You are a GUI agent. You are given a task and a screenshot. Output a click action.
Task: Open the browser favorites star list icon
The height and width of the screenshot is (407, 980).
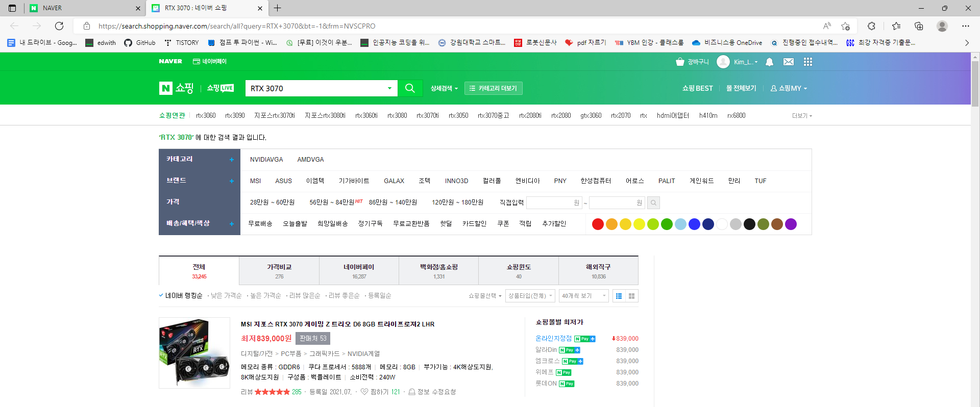click(x=896, y=26)
